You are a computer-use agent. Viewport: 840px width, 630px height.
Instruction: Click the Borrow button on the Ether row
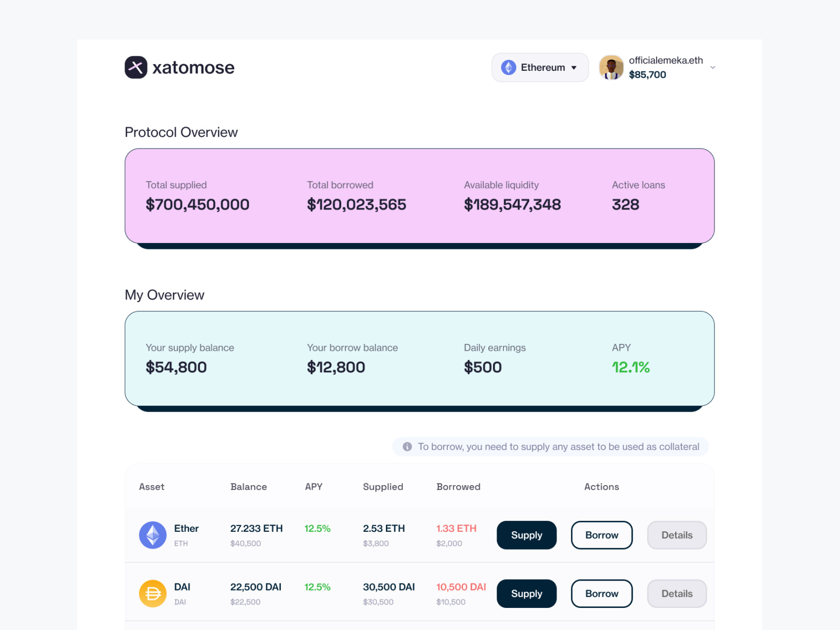coord(602,535)
